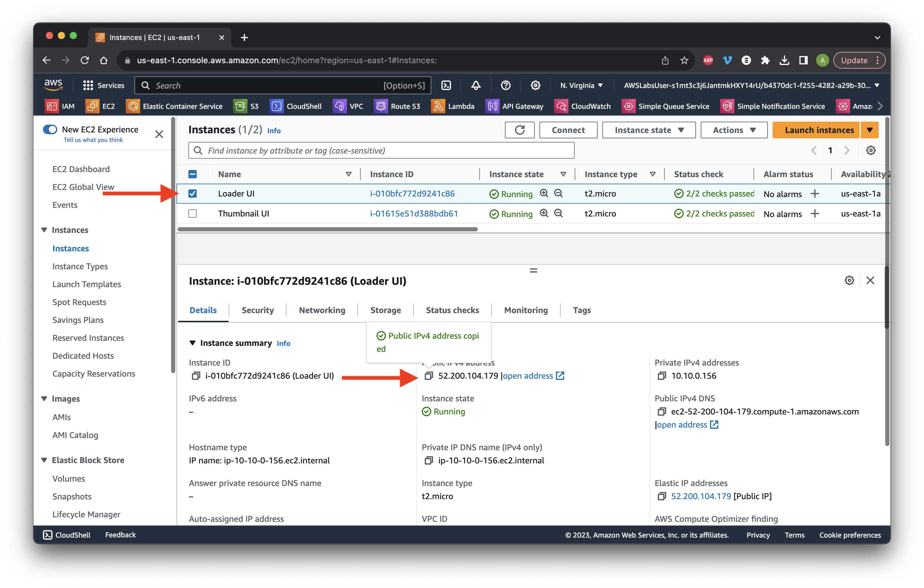Screen dimensions: 924x588
Task: Switch to the Tags tab
Action: coord(582,310)
